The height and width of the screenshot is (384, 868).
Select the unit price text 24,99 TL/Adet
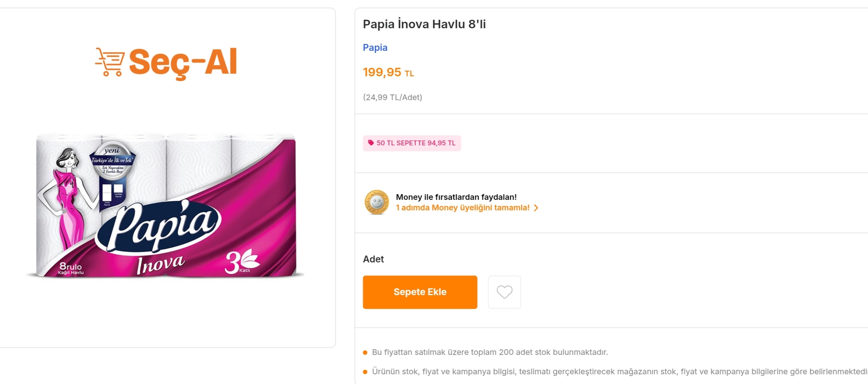392,97
